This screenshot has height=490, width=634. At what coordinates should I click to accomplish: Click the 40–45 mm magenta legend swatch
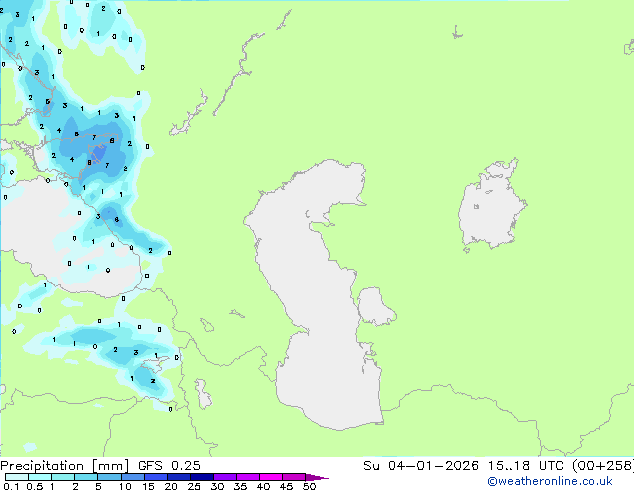pyautogui.click(x=271, y=477)
